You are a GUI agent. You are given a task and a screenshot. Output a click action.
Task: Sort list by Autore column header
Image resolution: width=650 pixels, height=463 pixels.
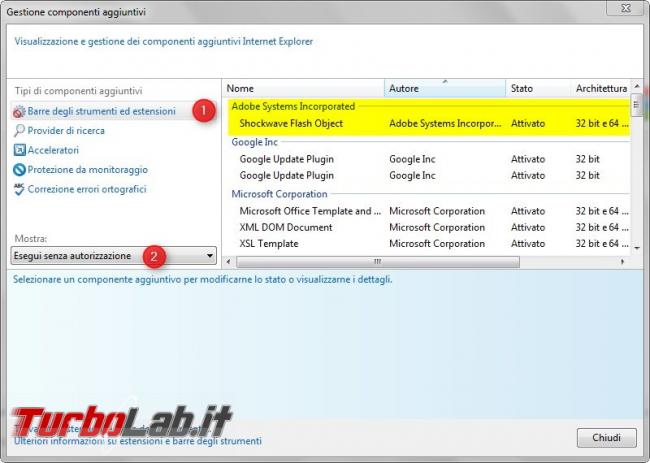445,88
